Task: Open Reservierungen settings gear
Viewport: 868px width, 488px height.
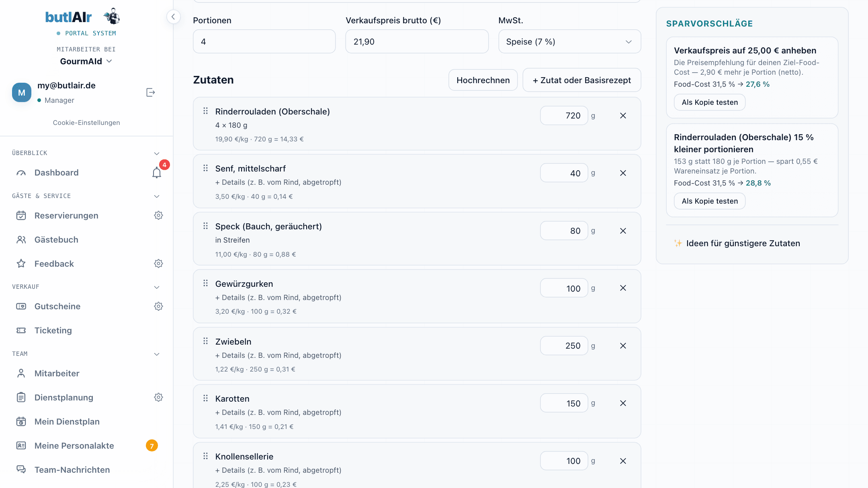Action: click(x=158, y=215)
